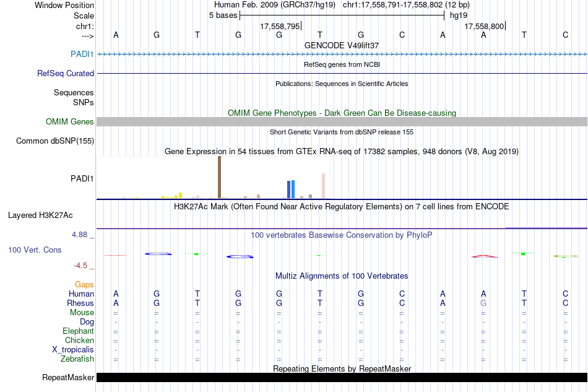The image size is (588, 392).
Task: Click the Window Position label
Action: 64,5
